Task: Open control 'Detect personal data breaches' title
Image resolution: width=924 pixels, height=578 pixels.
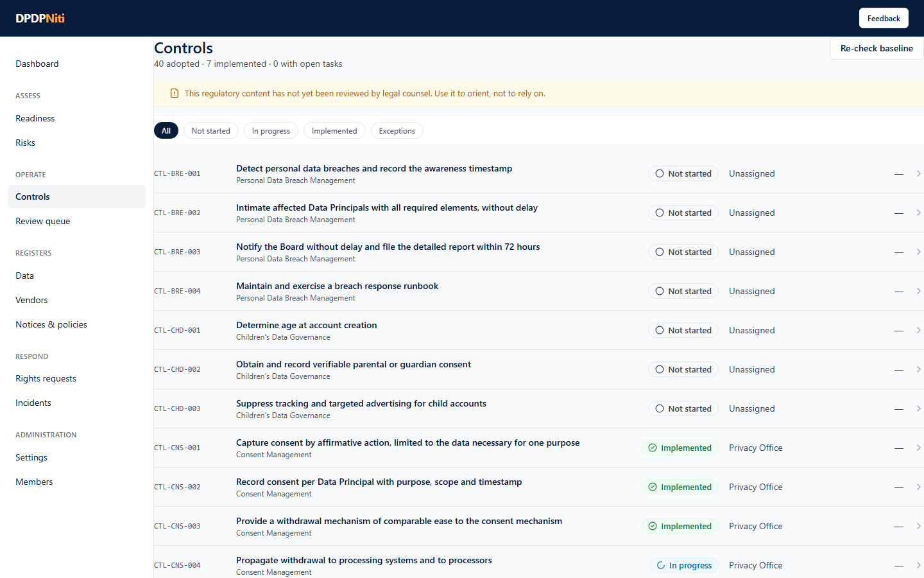Action: (x=374, y=168)
